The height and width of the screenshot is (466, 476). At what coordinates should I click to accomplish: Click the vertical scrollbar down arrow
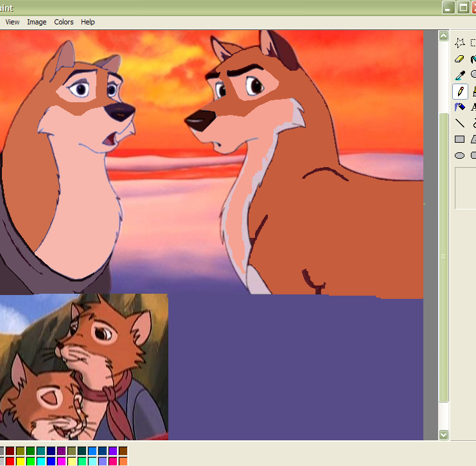coord(443,435)
